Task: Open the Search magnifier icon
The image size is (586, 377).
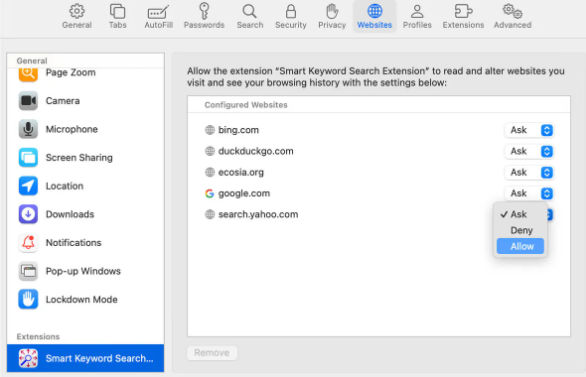Action: tap(250, 12)
